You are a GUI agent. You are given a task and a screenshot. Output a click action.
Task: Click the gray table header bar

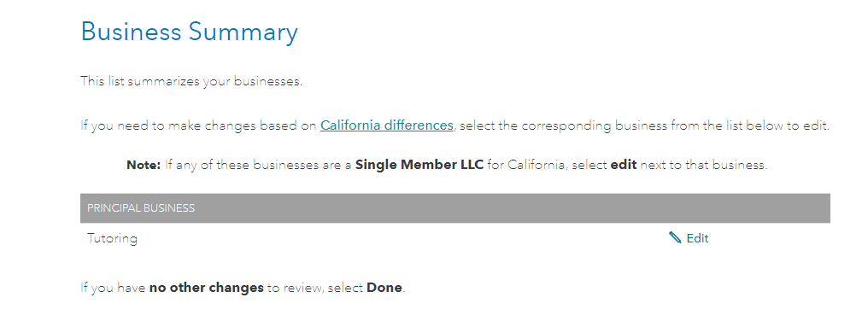pos(455,208)
